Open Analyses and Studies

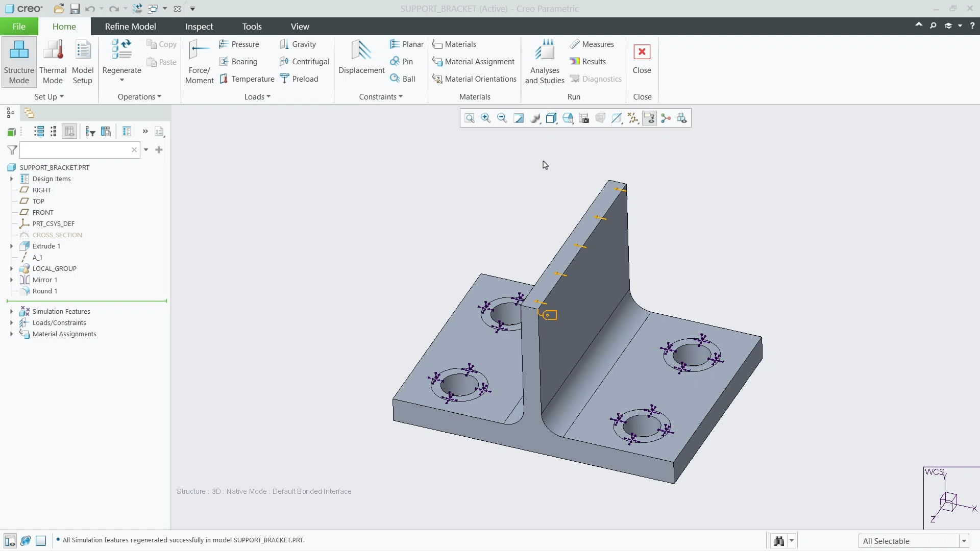(x=545, y=62)
